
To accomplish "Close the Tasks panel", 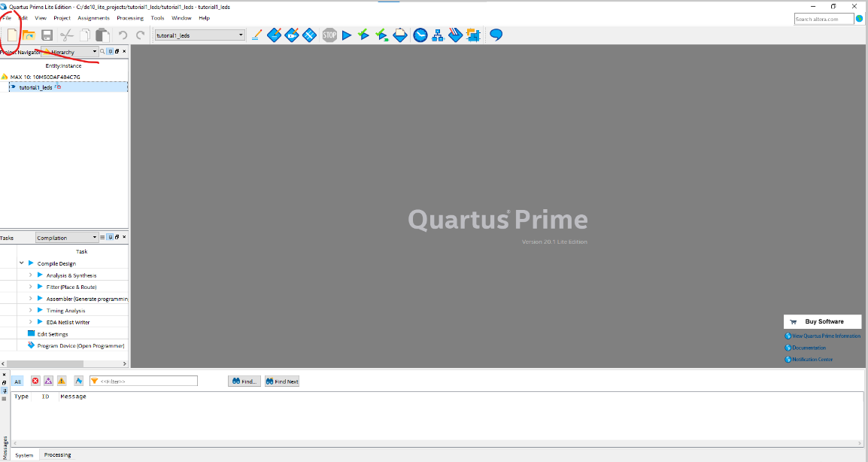I will (124, 237).
